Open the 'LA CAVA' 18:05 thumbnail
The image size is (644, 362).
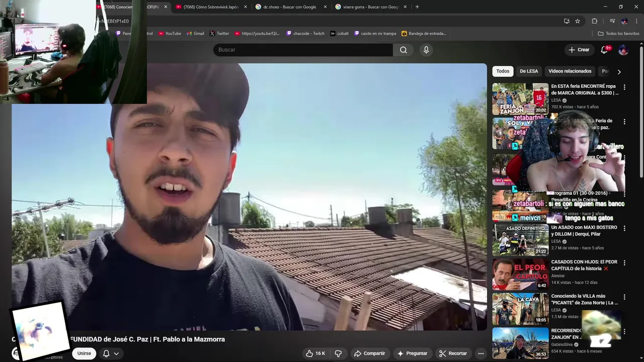520,309
